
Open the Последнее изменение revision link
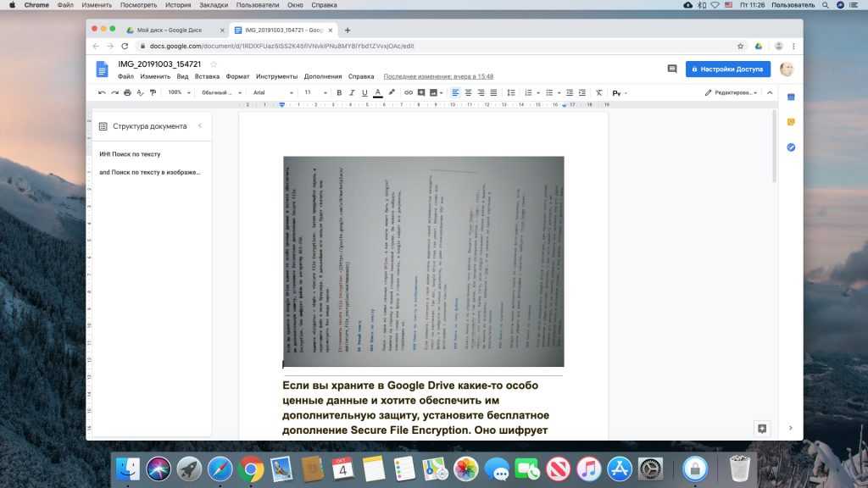tap(438, 76)
